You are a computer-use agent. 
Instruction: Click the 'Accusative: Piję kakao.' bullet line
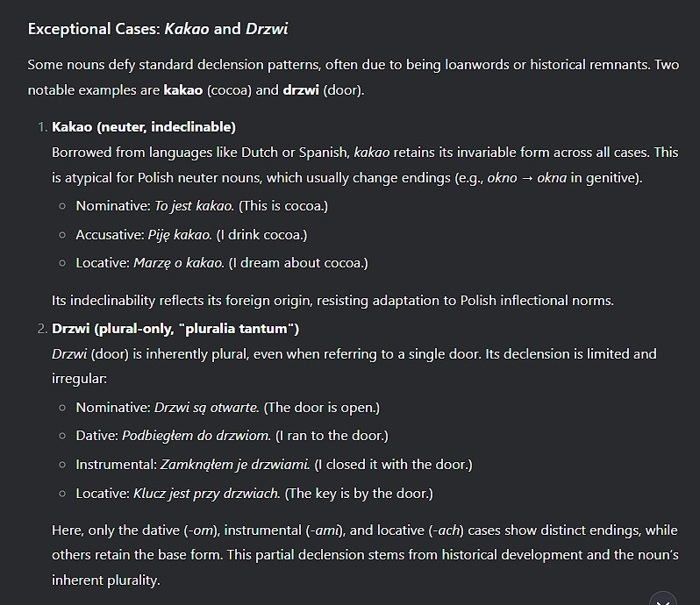191,235
